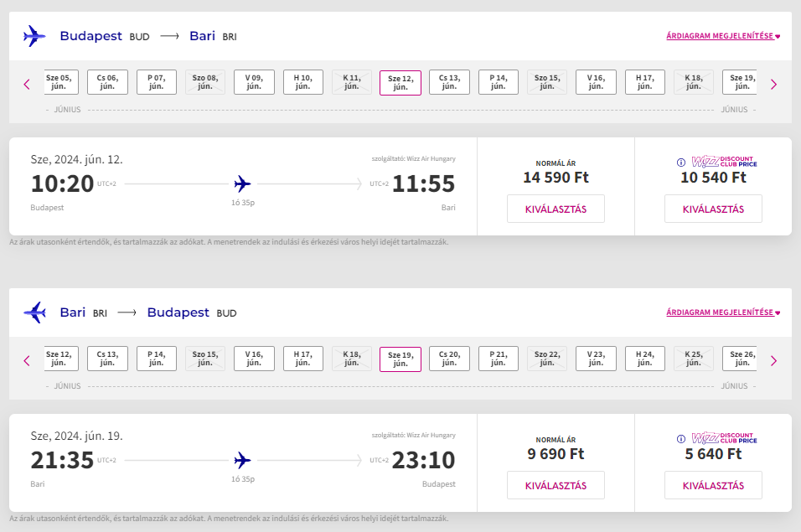801x532 pixels.
Task: Click the plane icon on the 21:35 flight line
Action: tap(243, 460)
